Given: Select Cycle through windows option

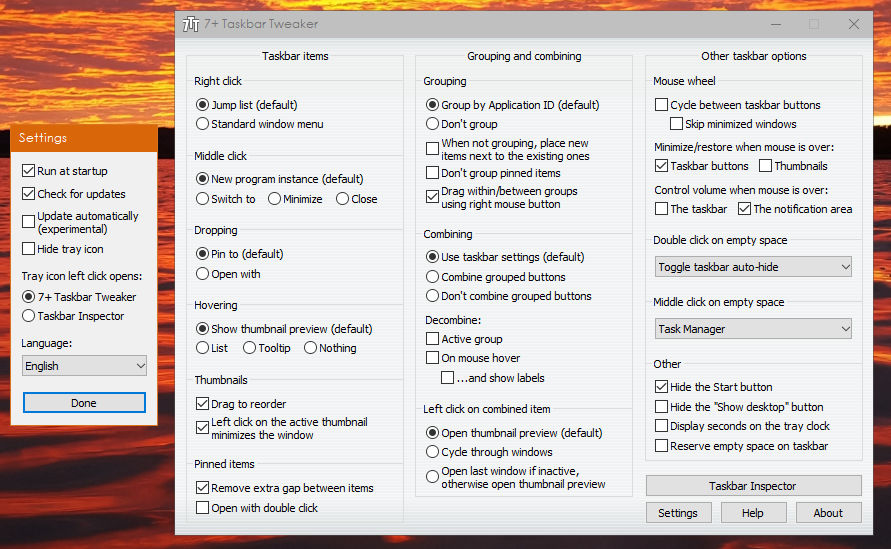Looking at the screenshot, I should coord(489,452).
